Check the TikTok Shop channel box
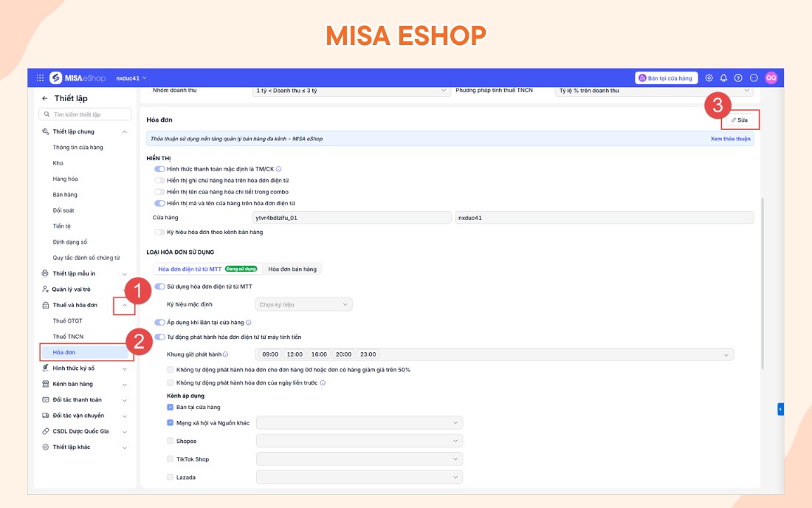Screen dimensions: 812x508 [170, 459]
